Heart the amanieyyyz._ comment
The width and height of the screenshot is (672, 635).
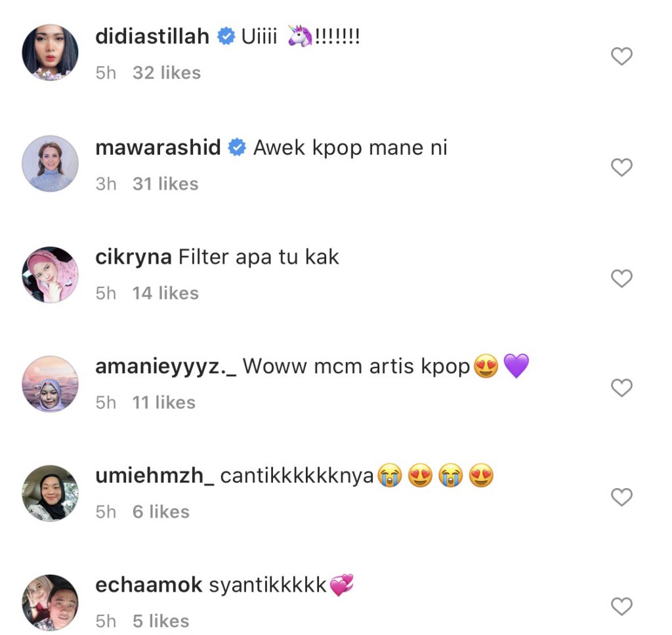tap(621, 388)
